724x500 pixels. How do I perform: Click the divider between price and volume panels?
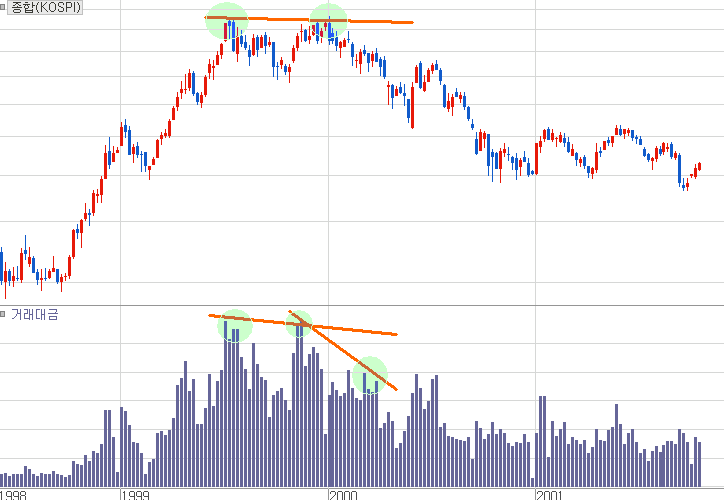point(362,306)
